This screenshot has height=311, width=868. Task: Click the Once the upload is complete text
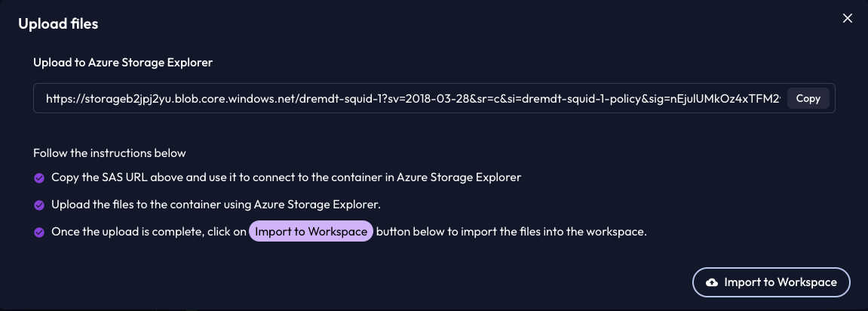[x=149, y=232]
